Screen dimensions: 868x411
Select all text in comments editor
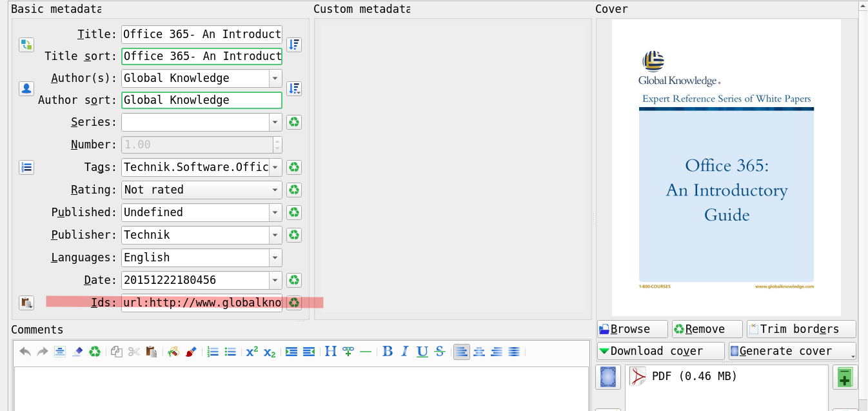click(x=60, y=352)
